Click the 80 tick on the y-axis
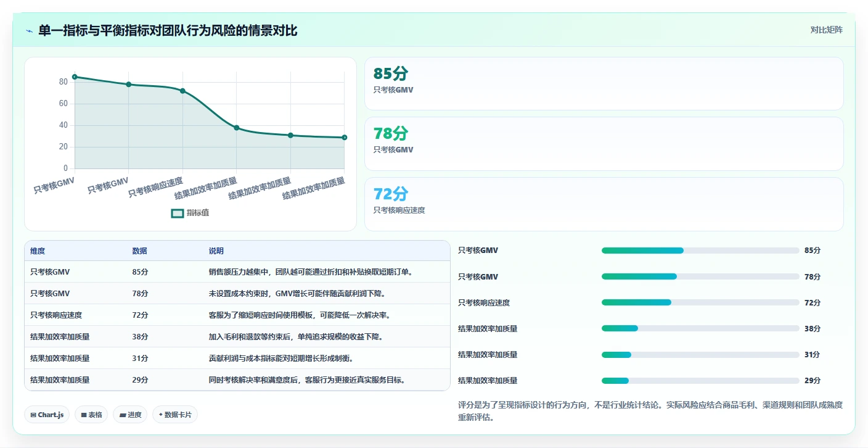 63,82
